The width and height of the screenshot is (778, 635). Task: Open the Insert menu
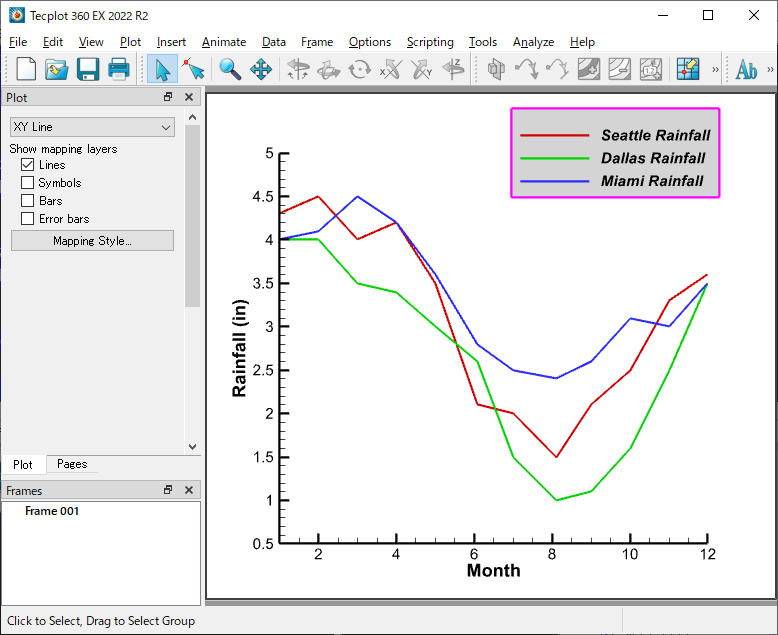(171, 42)
